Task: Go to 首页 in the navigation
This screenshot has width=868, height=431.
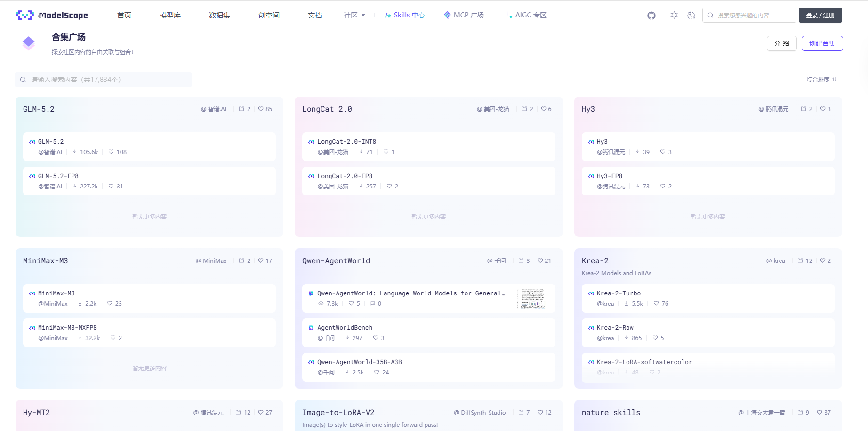Action: click(x=124, y=16)
